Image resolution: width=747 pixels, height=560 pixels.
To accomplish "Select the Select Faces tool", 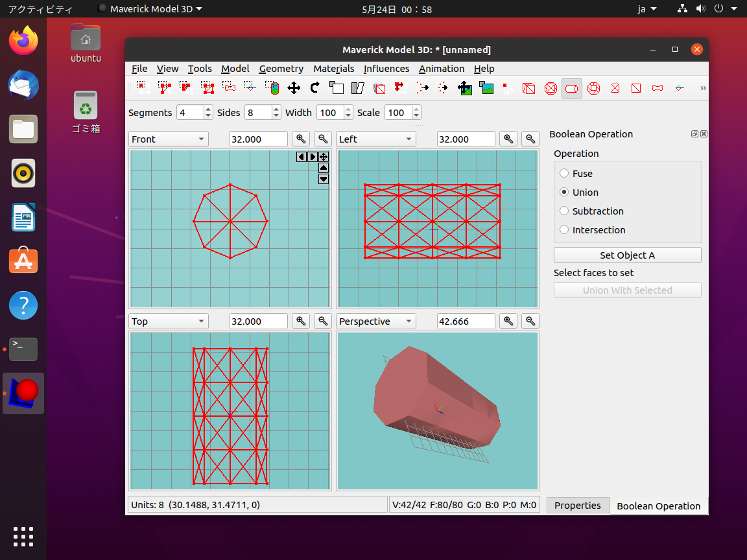I will click(164, 87).
